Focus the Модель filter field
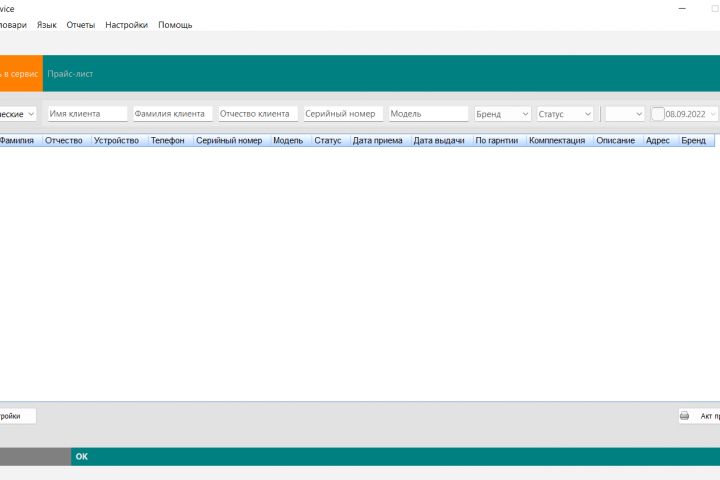 [x=428, y=113]
